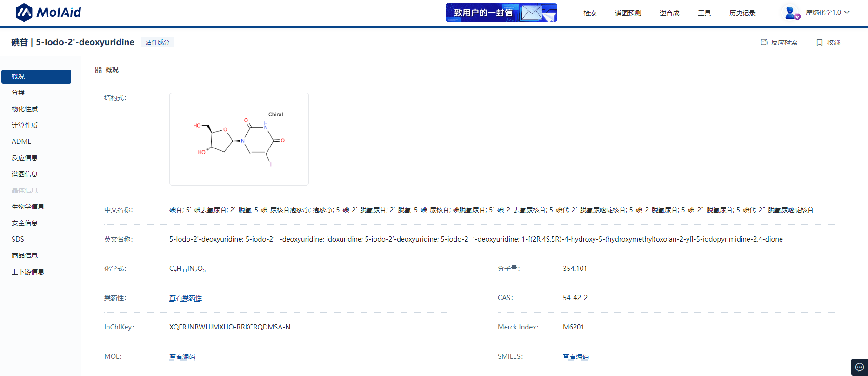Open the letter to users banner
The image size is (868, 376).
(x=501, y=13)
